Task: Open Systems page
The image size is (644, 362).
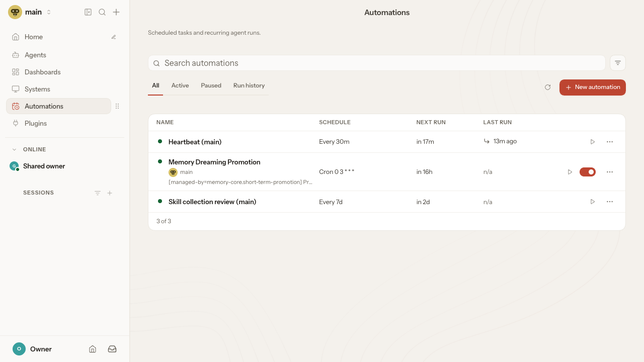Action: (58, 89)
